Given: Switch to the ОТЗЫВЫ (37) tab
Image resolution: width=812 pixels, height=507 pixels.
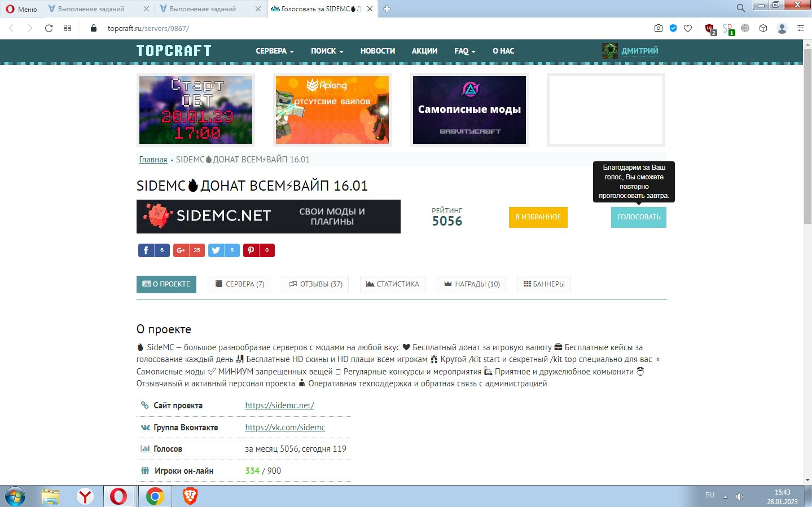Looking at the screenshot, I should (315, 284).
